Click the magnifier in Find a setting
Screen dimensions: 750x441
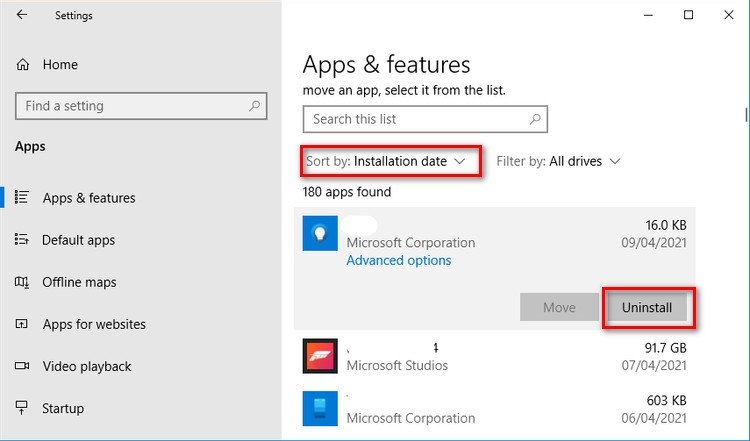(x=255, y=106)
